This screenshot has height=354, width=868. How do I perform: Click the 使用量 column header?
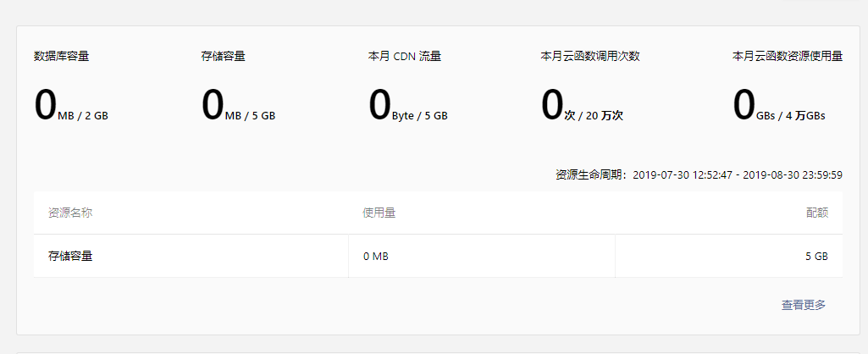(379, 213)
